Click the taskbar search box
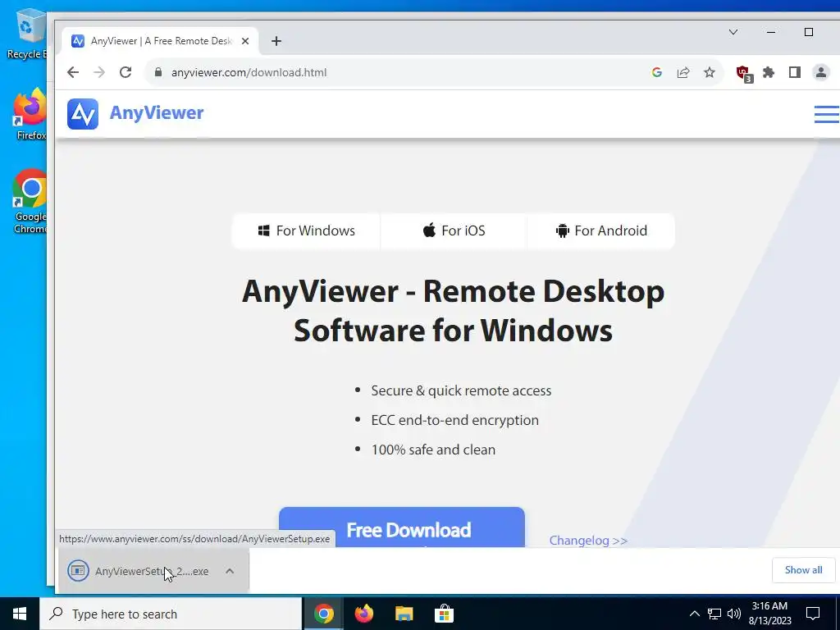This screenshot has height=630, width=840. click(x=171, y=614)
